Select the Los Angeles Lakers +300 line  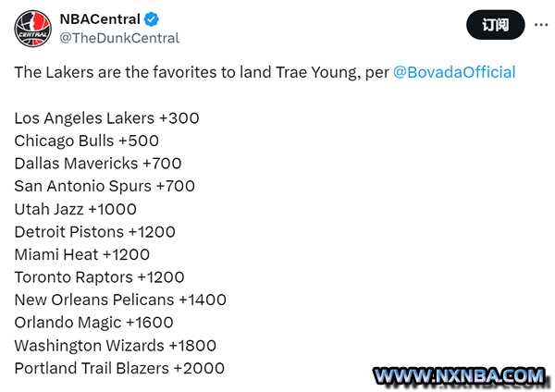point(107,118)
